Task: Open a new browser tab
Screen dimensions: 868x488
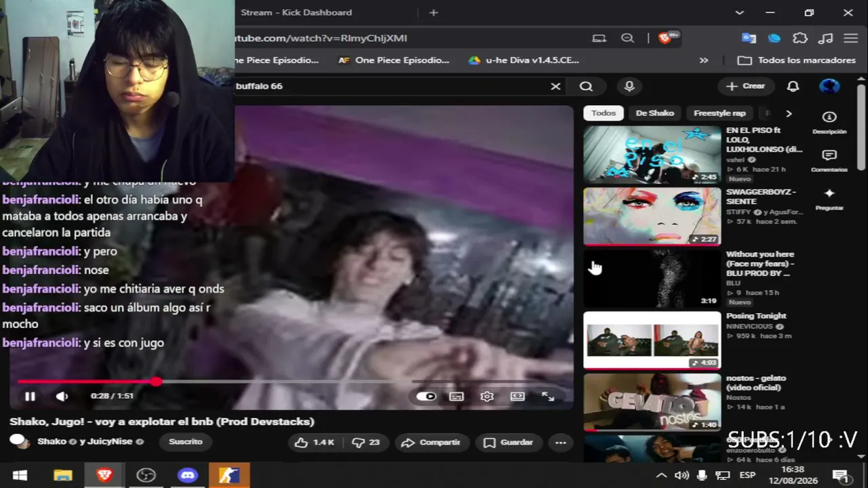Action: (433, 12)
